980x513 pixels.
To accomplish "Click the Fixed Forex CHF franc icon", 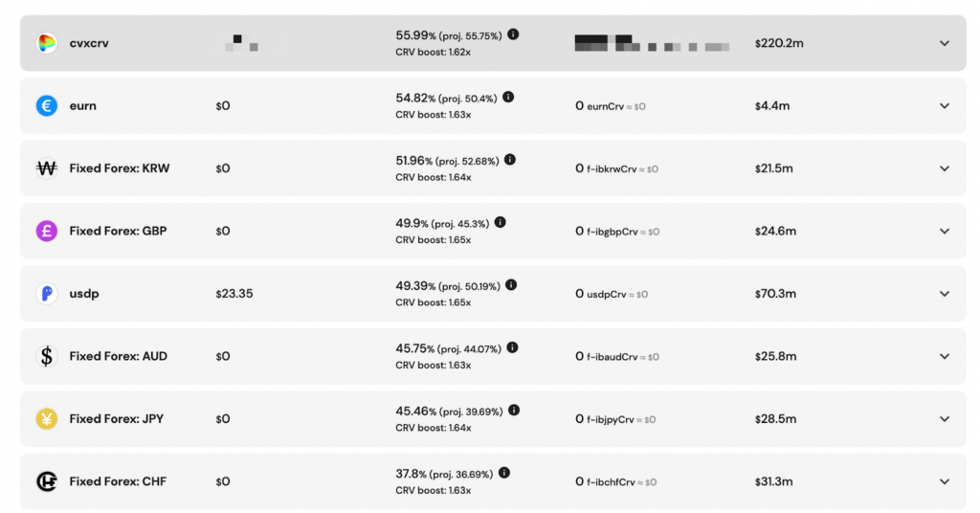I will point(46,481).
